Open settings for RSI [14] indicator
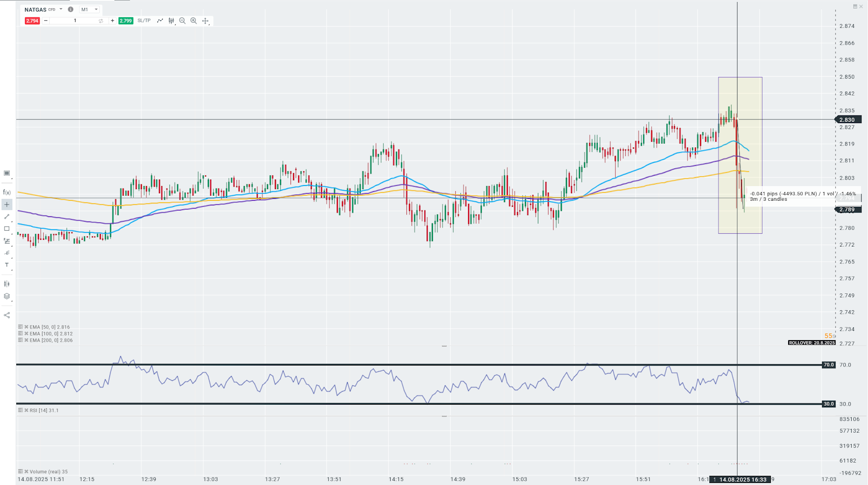This screenshot has width=868, height=485. tap(20, 410)
